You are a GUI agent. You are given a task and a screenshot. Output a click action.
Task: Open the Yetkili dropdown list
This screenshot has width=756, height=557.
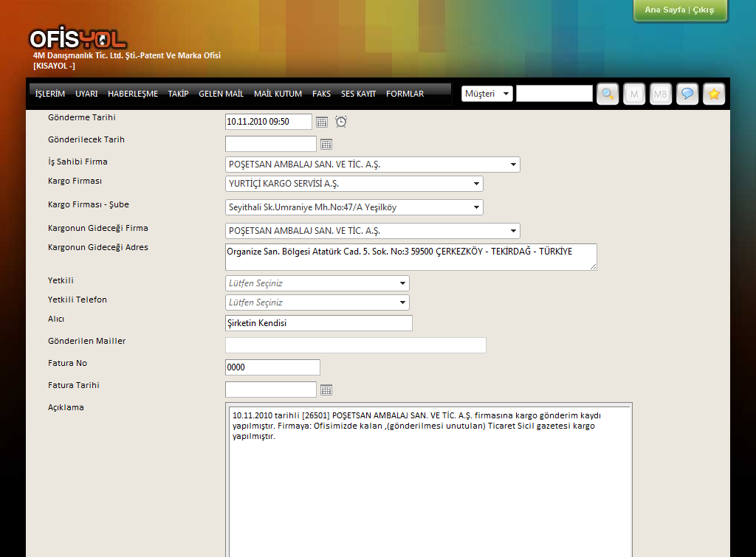(317, 283)
